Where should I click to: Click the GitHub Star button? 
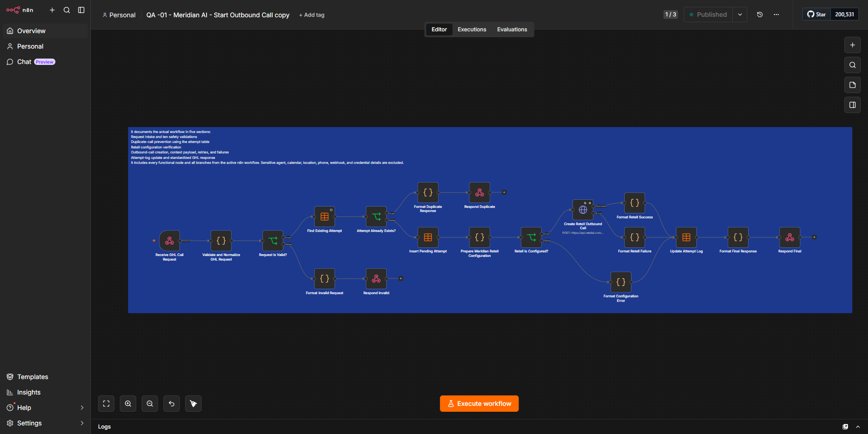tap(817, 15)
